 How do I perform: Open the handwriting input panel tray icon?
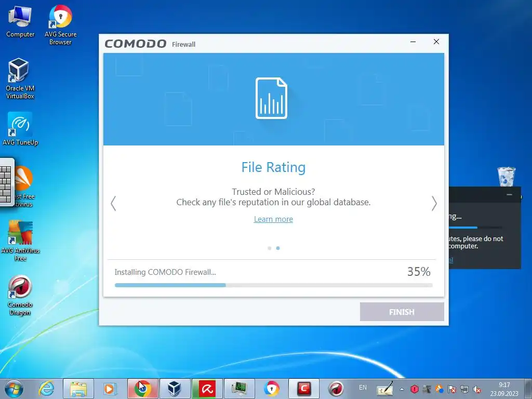pos(385,389)
